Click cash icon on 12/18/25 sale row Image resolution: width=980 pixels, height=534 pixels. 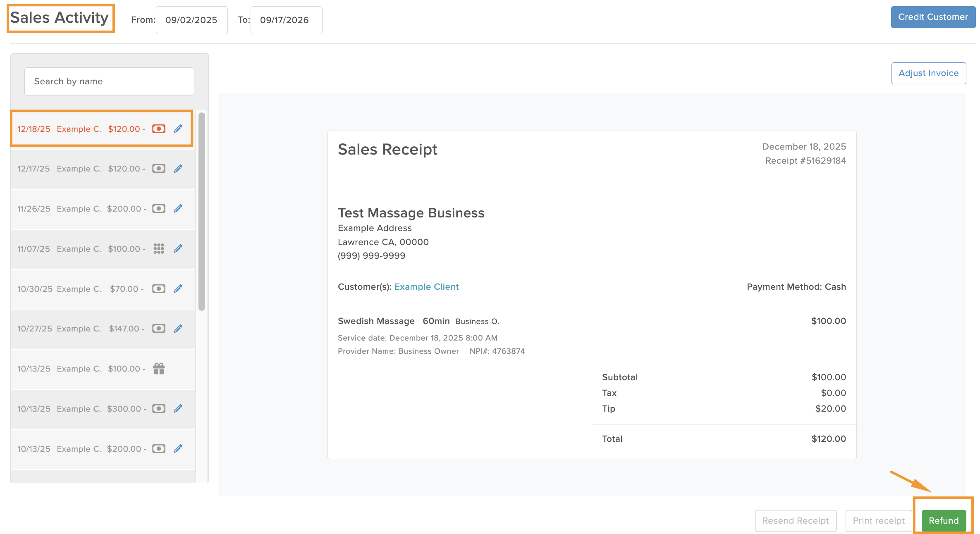(x=159, y=129)
